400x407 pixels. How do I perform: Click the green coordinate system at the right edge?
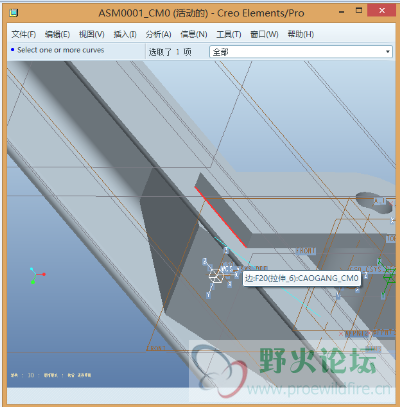click(388, 277)
